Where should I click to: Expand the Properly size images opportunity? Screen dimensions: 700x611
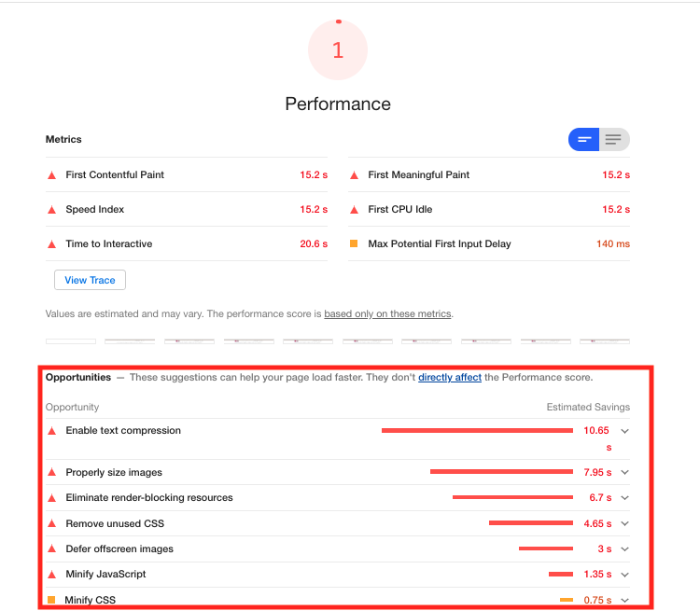(625, 472)
